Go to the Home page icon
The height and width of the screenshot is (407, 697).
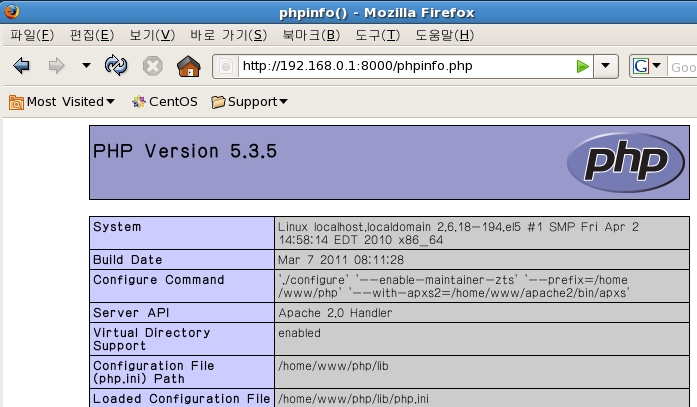tap(189, 66)
